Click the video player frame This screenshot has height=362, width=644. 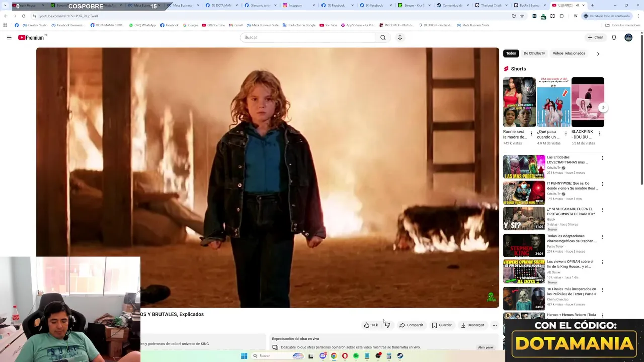268,177
